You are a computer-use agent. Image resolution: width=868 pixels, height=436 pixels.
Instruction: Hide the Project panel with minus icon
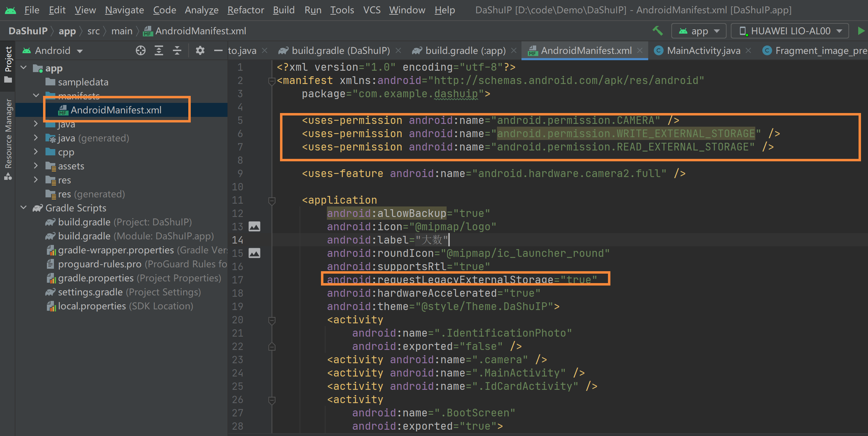(218, 51)
